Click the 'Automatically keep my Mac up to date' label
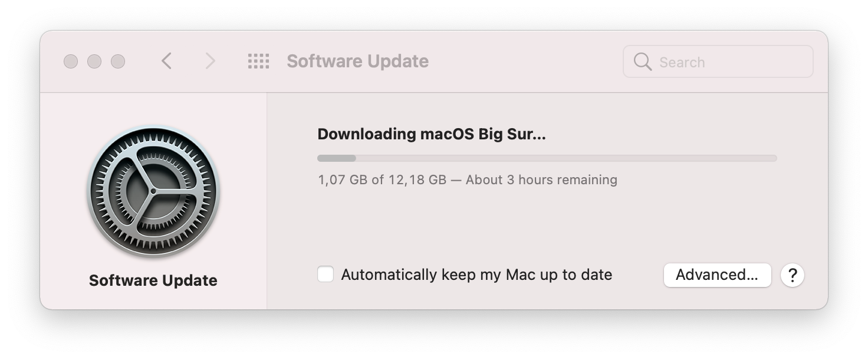The width and height of the screenshot is (868, 359). click(x=476, y=275)
